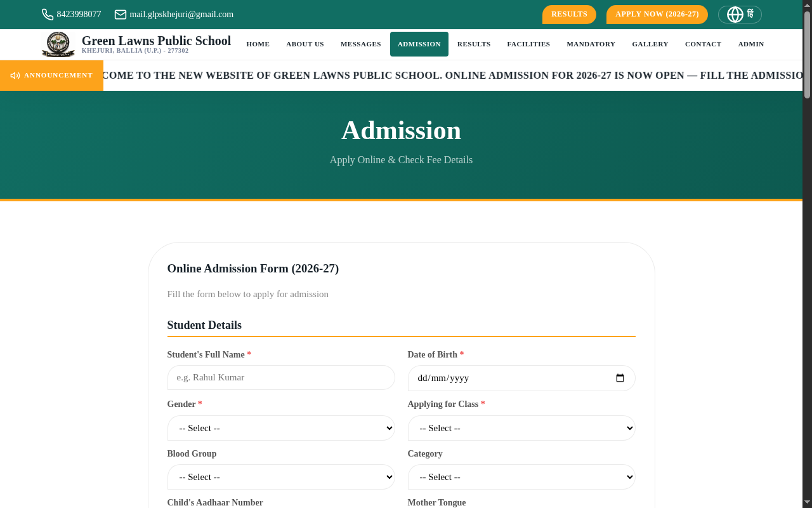Screen dimensions: 812x508
Task: Open the Facilities menu item
Action: click(x=528, y=44)
